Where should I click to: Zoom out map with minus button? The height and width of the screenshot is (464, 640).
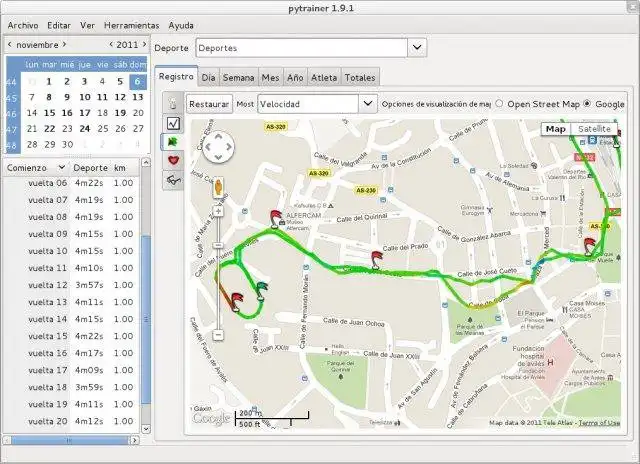click(218, 335)
